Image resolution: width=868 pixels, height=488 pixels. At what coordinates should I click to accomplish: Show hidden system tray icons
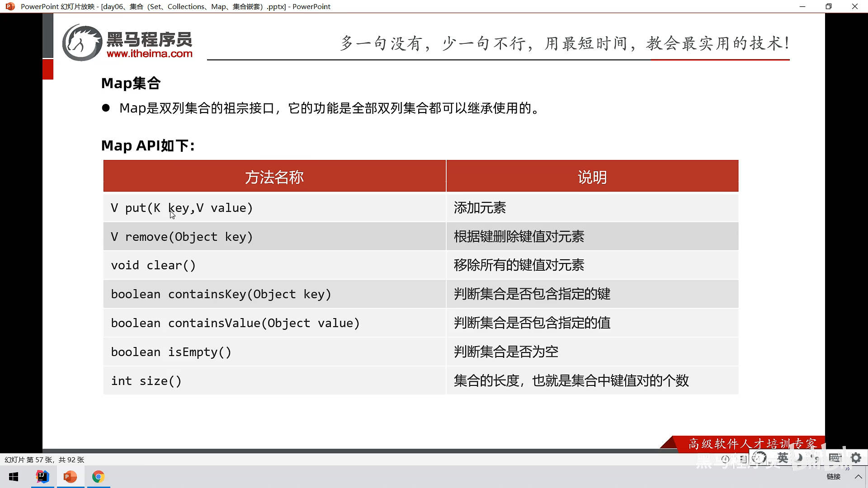(x=858, y=477)
